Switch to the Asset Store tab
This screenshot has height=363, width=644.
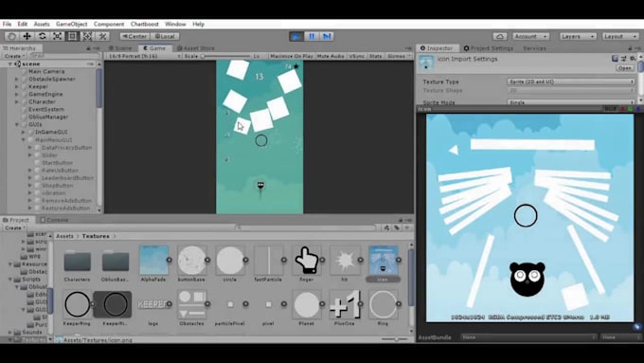(x=195, y=48)
